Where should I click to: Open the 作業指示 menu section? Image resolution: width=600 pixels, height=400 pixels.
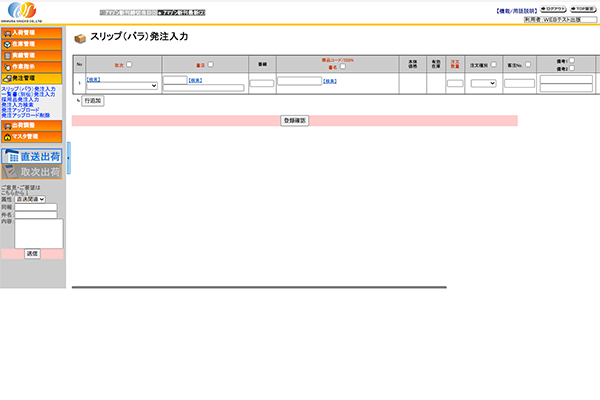(x=33, y=66)
